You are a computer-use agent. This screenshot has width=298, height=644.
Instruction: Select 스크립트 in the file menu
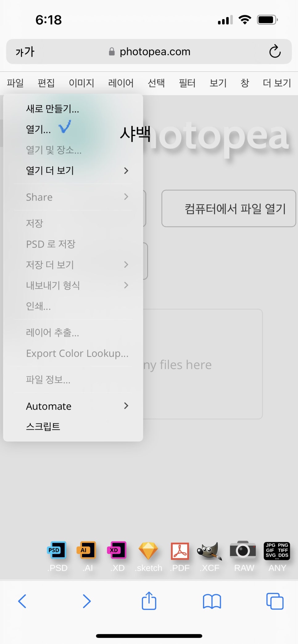(43, 427)
